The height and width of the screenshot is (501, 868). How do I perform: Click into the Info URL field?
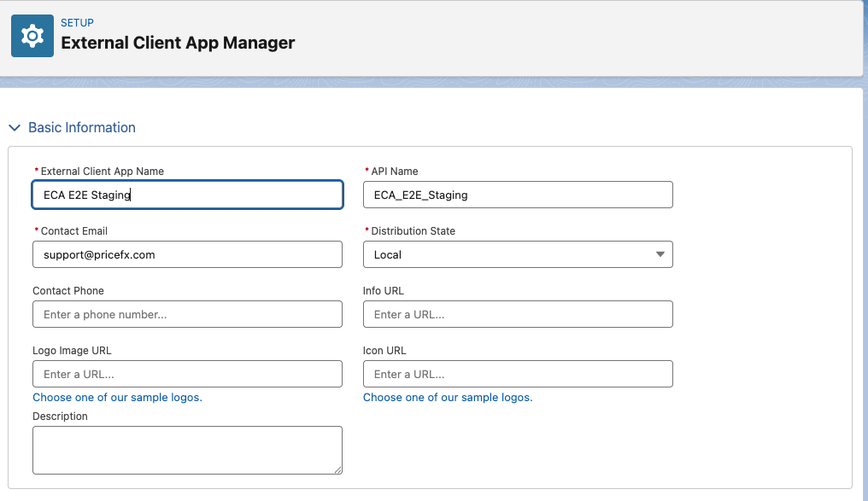click(518, 314)
